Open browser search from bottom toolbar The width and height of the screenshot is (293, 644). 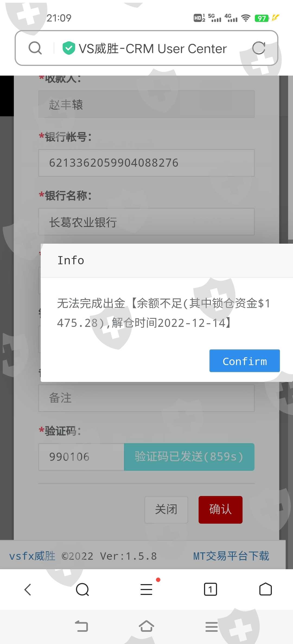[82, 590]
